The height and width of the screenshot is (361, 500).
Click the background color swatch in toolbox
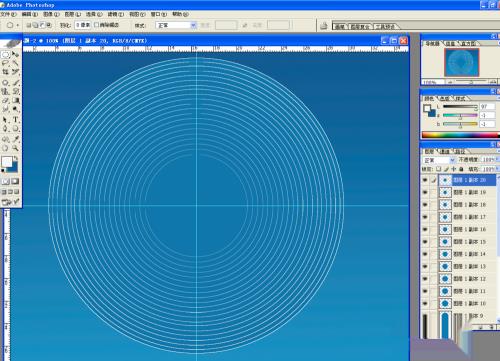point(13,168)
